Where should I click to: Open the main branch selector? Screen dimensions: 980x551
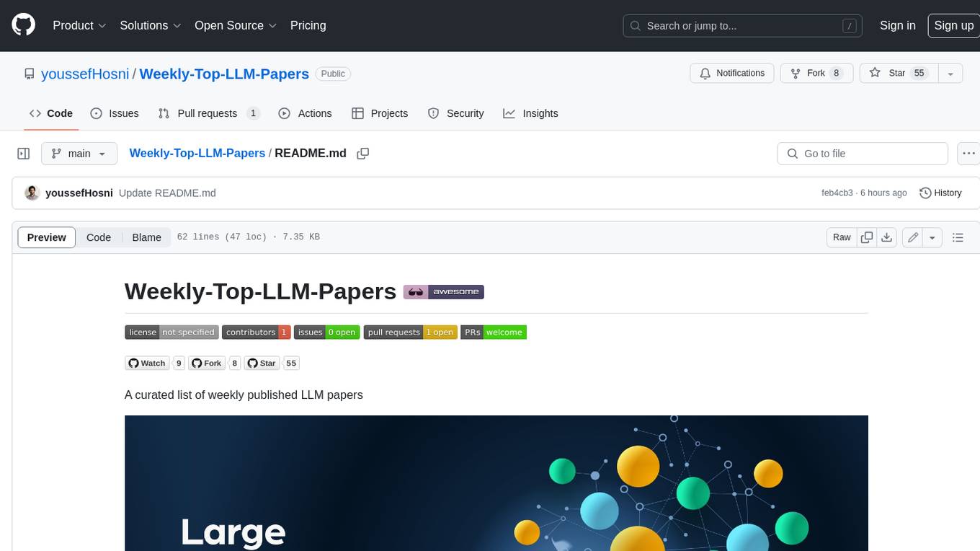(79, 154)
